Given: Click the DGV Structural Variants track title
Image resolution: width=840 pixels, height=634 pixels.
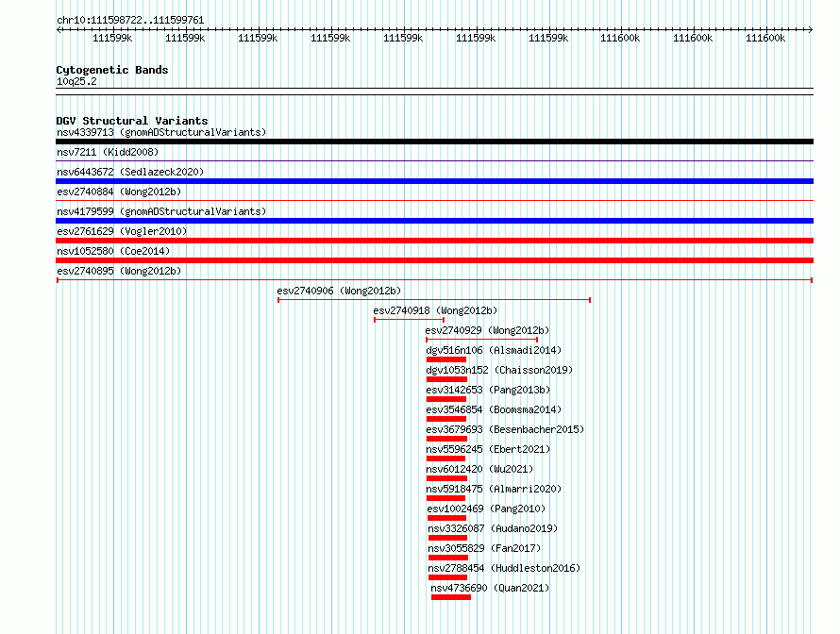Looking at the screenshot, I should [x=132, y=121].
